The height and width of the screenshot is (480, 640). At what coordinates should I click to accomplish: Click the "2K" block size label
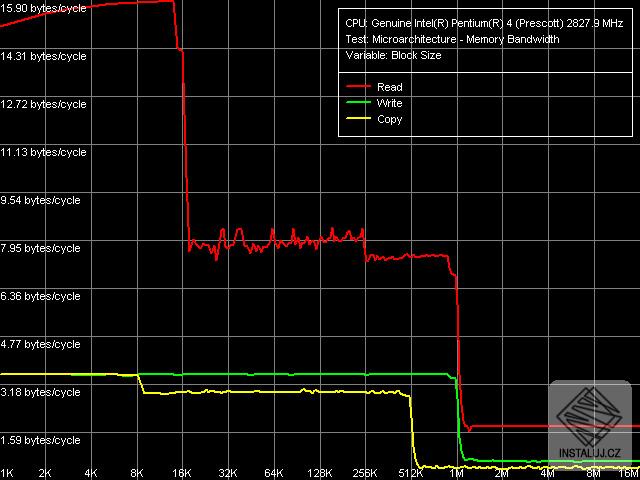pos(45,474)
